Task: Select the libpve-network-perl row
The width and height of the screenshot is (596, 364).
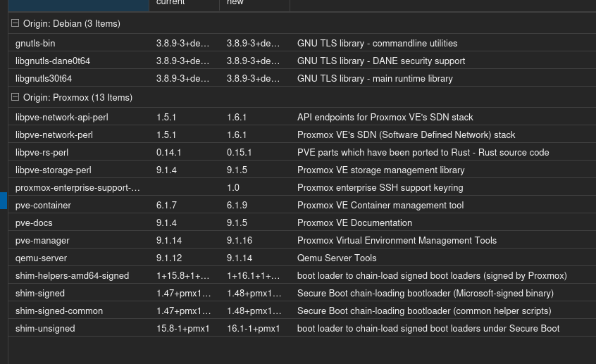Action: click(x=302, y=135)
